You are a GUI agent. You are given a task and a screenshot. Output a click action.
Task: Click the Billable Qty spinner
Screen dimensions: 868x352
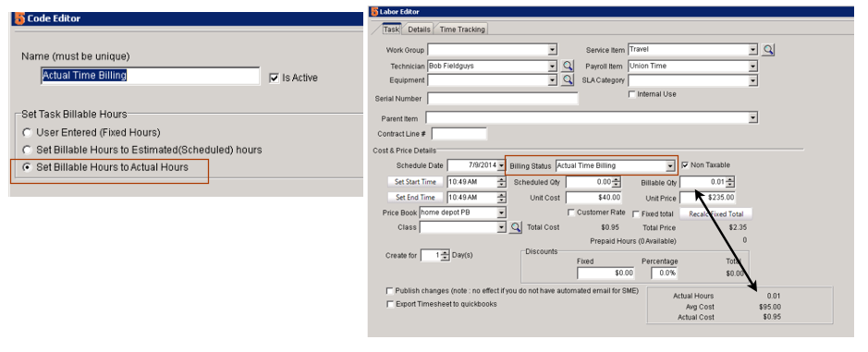click(x=729, y=182)
